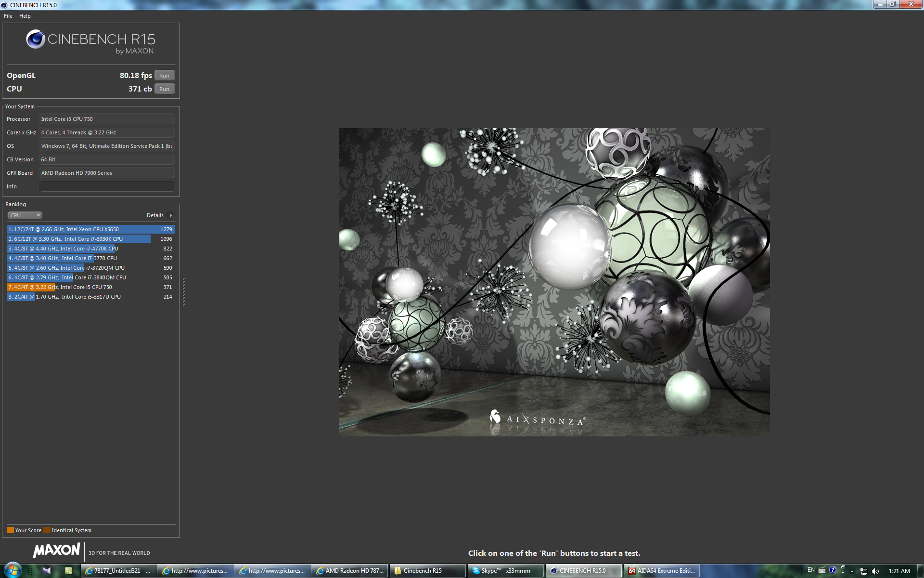Run the CPU benchmark
Screen dimensions: 924x578
pos(164,89)
